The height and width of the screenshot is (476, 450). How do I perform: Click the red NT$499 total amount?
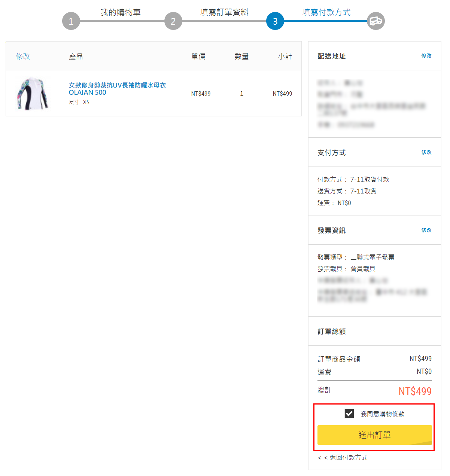coord(415,391)
